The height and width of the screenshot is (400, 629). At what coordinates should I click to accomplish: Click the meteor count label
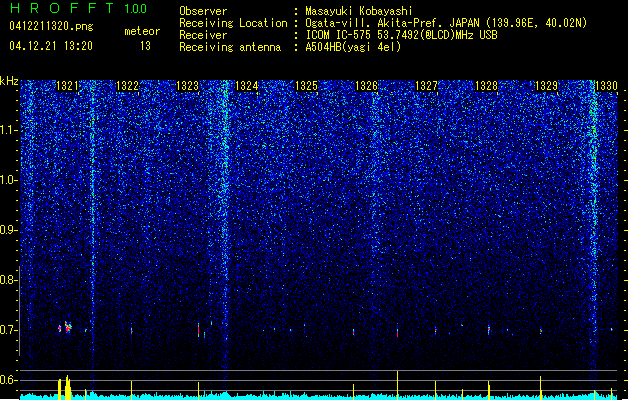142,31
